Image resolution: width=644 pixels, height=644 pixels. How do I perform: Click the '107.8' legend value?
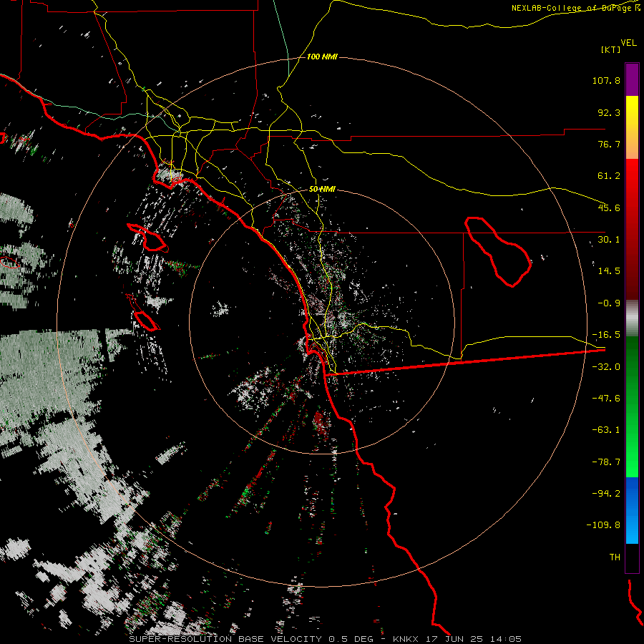pos(606,80)
